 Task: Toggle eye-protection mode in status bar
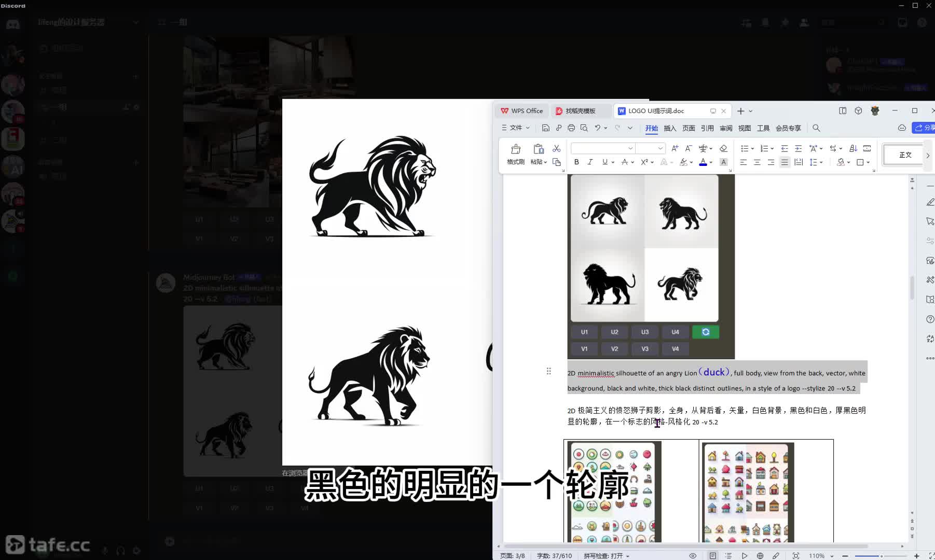(693, 556)
